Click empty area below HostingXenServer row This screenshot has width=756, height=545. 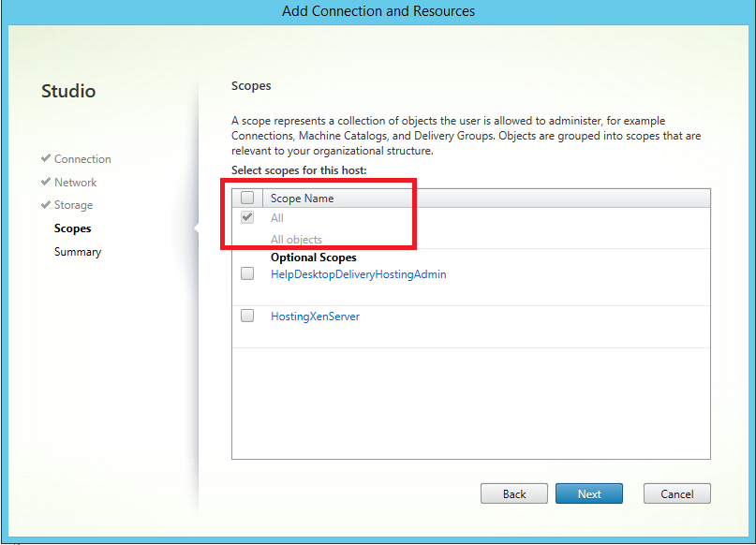pyautogui.click(x=470, y=403)
